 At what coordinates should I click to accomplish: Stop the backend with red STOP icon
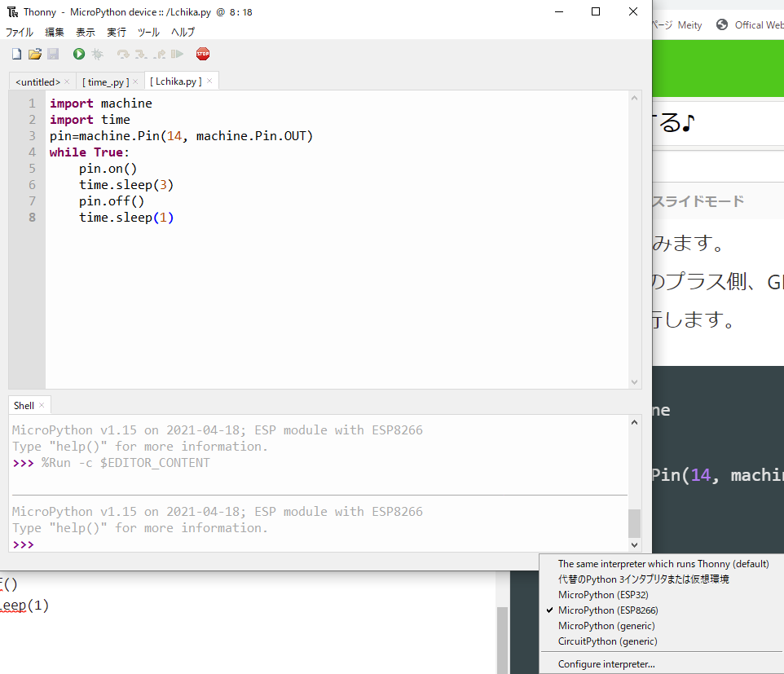pos(203,54)
